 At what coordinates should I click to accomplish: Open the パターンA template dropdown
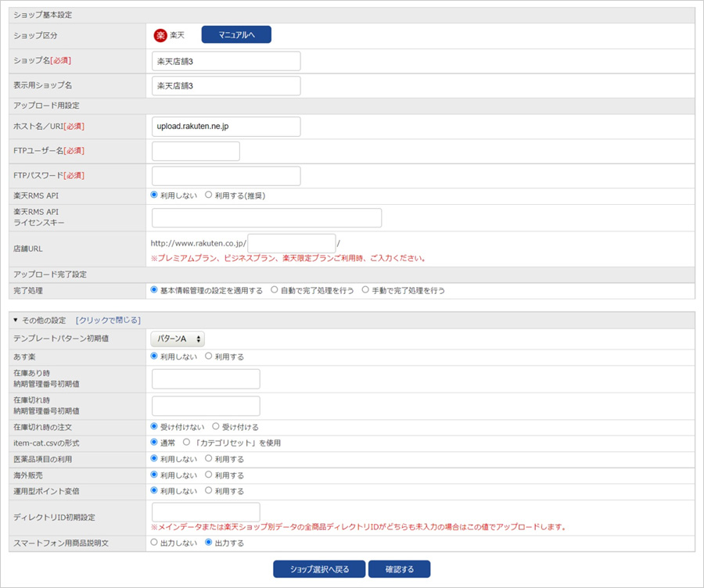point(178,339)
